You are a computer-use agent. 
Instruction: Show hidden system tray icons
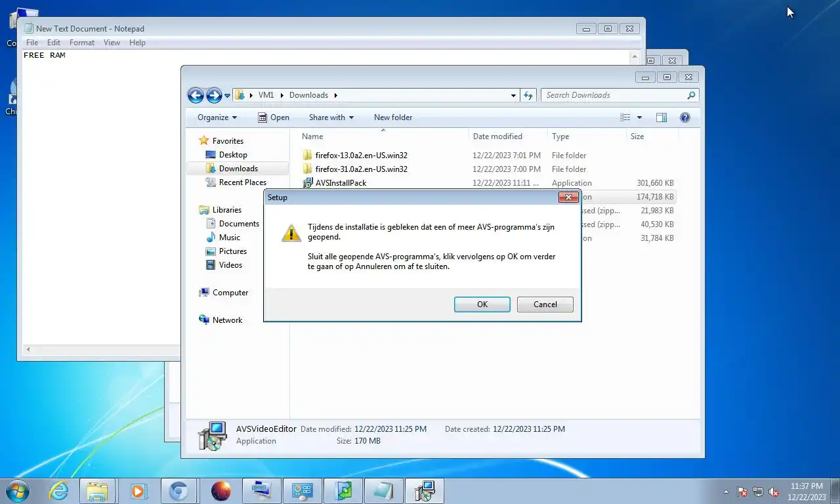726,492
